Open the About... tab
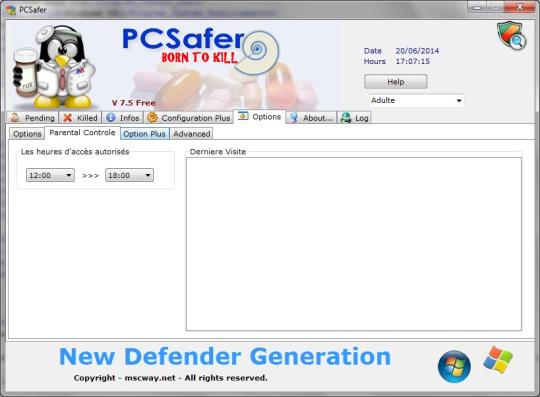Viewport: 540px width, 397px height. (311, 118)
